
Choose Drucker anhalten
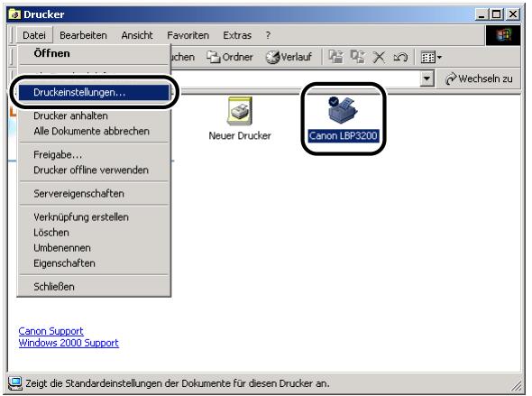pos(94,115)
